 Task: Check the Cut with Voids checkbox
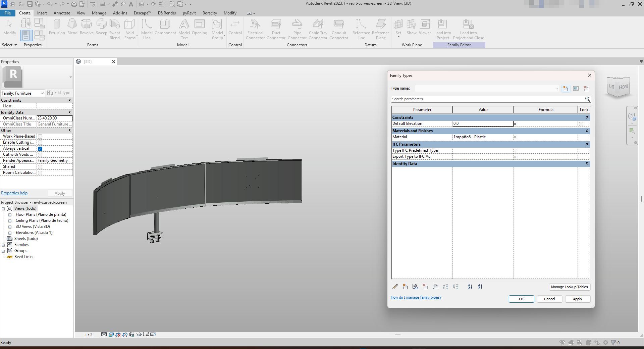tap(40, 155)
